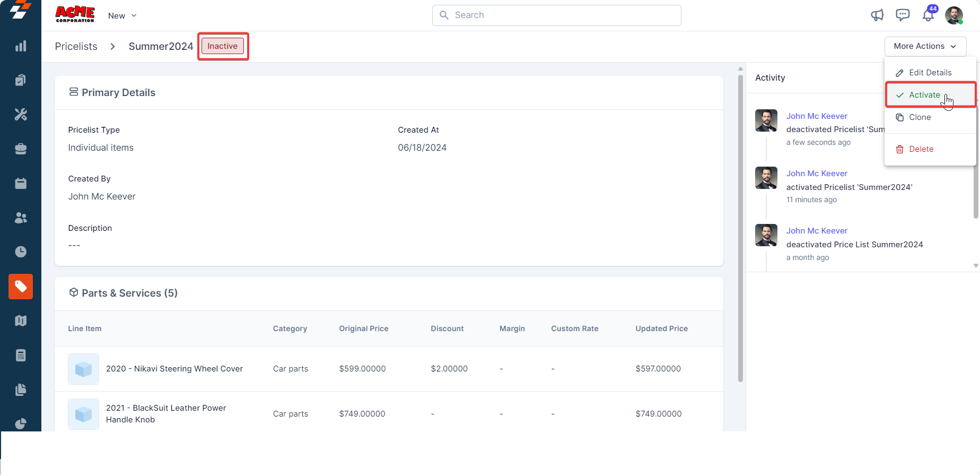Expand the New dropdown
Screen dimensions: 980x476
(122, 16)
